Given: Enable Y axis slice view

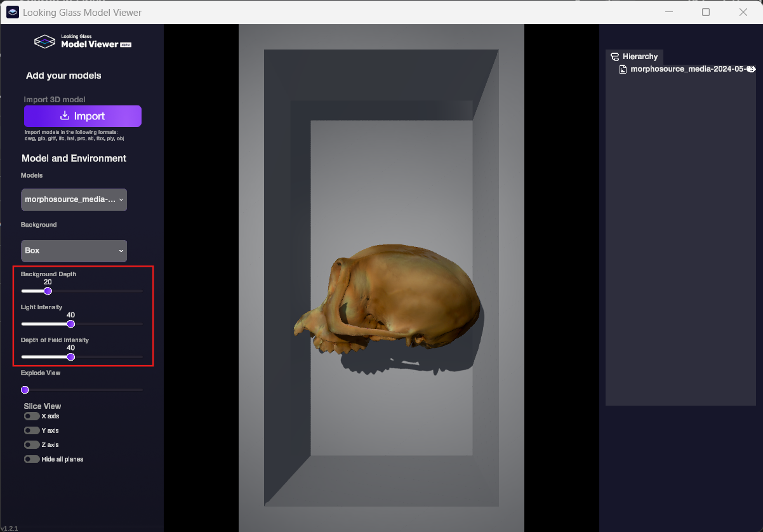Looking at the screenshot, I should pyautogui.click(x=32, y=430).
